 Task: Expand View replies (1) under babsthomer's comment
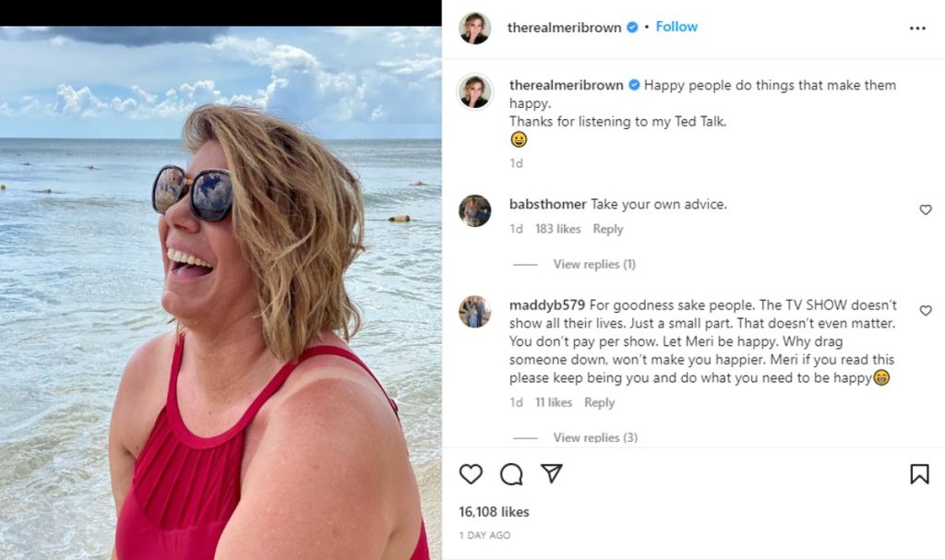[x=593, y=265]
